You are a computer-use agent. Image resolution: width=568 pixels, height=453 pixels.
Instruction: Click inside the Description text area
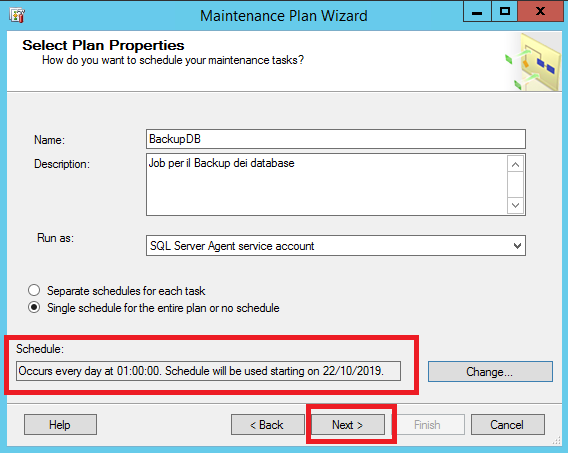(327, 185)
